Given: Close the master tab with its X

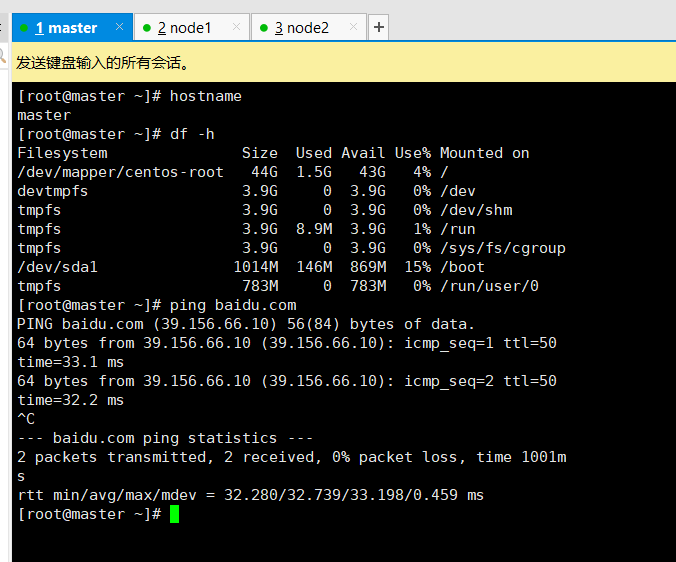Looking at the screenshot, I should (x=119, y=27).
